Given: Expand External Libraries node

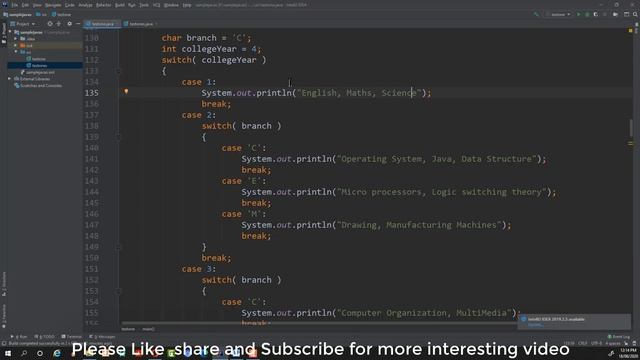Looking at the screenshot, I should click(10, 79).
